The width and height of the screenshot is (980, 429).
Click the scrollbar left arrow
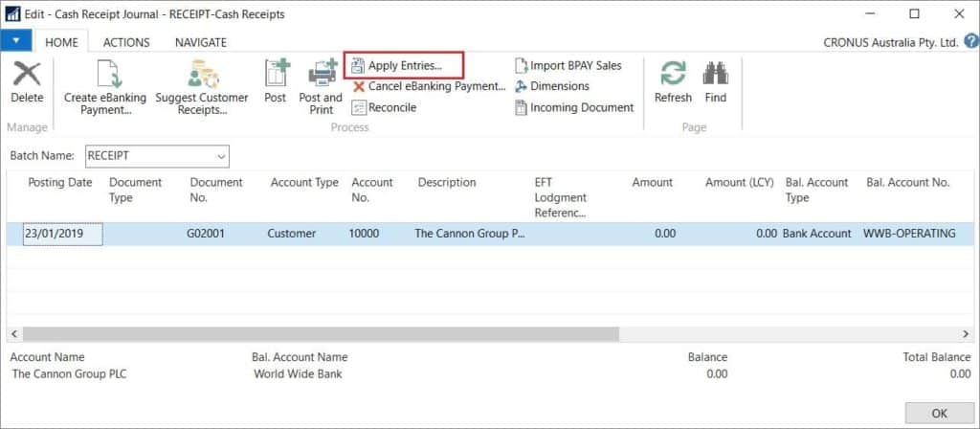13,334
